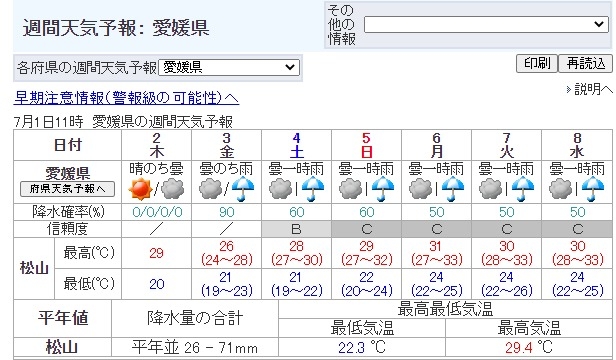
Task: Click the umbrella icon for Friday the 3rd
Action: coord(243,189)
